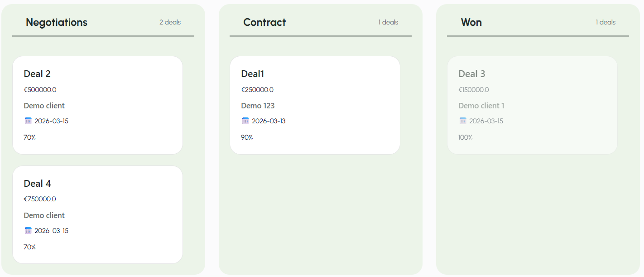Click the Demo client 1 name

tap(481, 106)
